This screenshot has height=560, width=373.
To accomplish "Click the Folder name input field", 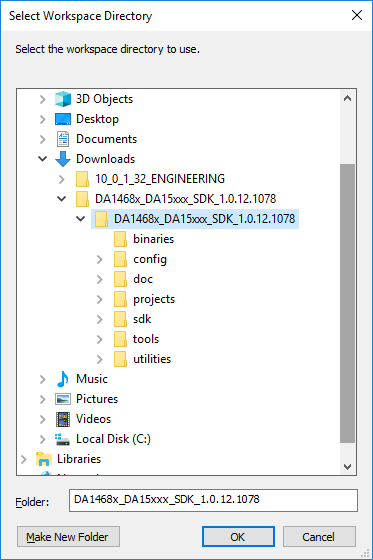I will point(213,500).
